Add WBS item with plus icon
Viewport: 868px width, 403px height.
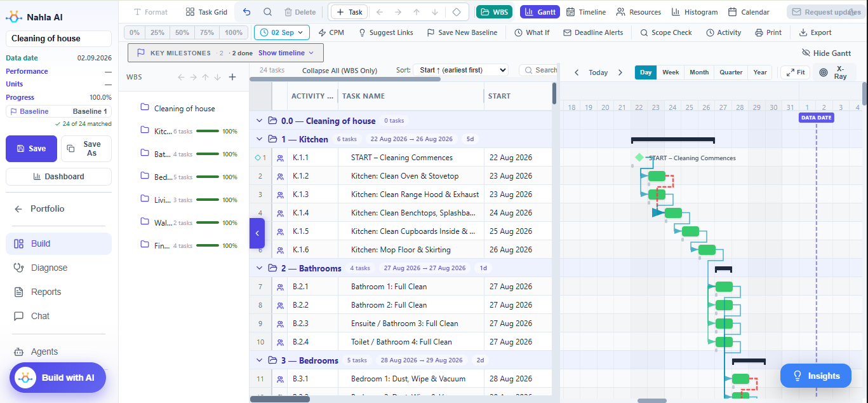(x=232, y=77)
